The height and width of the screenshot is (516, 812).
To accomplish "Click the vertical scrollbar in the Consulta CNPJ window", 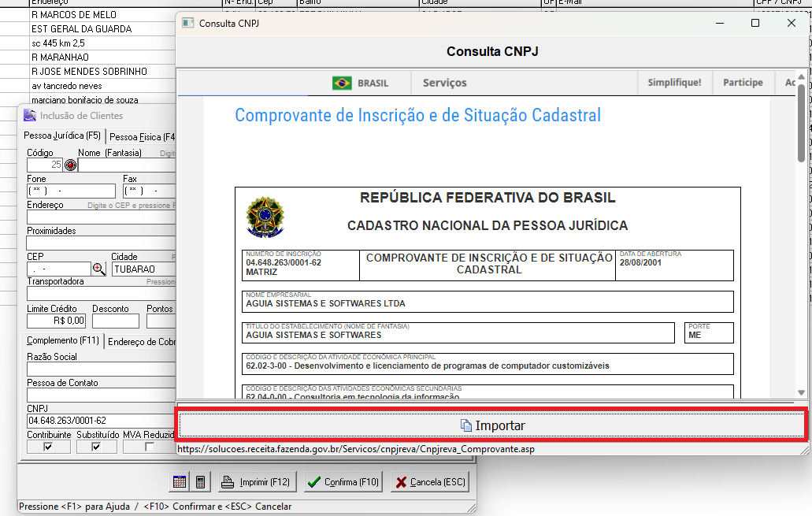I will (x=801, y=123).
